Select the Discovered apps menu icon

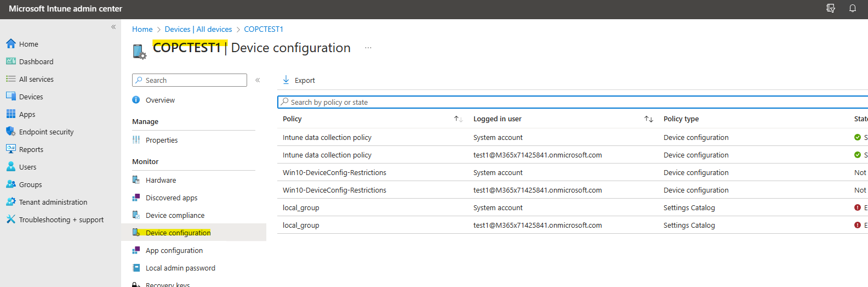tap(136, 198)
